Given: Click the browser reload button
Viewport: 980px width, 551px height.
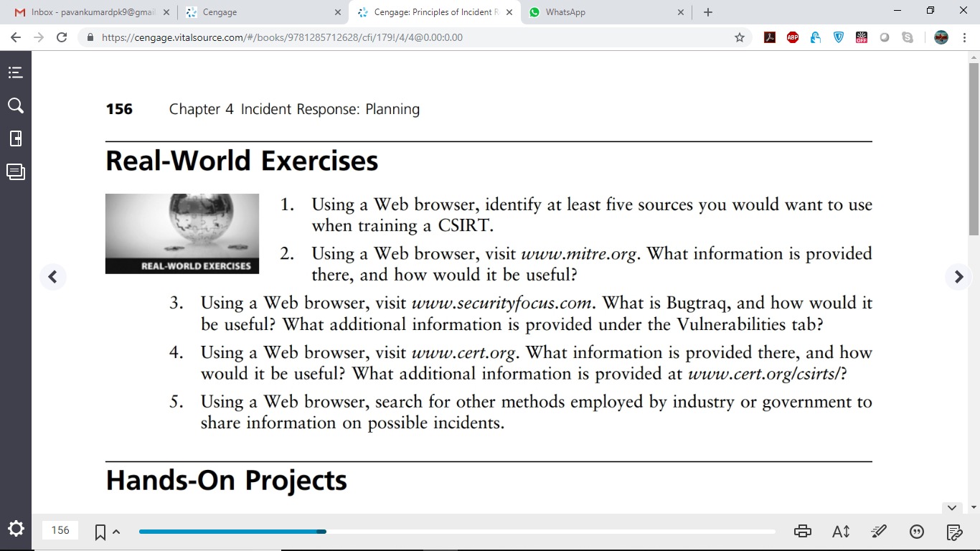Looking at the screenshot, I should [x=62, y=37].
